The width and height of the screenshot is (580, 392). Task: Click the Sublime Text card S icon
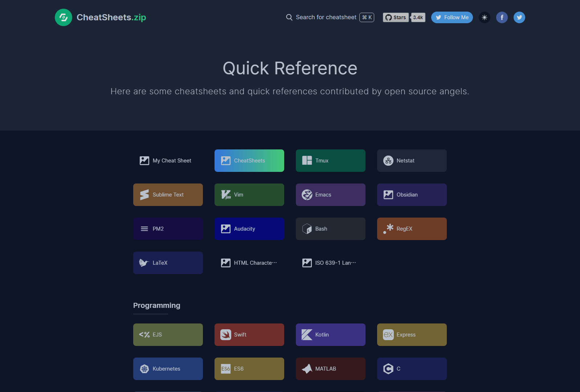(x=144, y=195)
